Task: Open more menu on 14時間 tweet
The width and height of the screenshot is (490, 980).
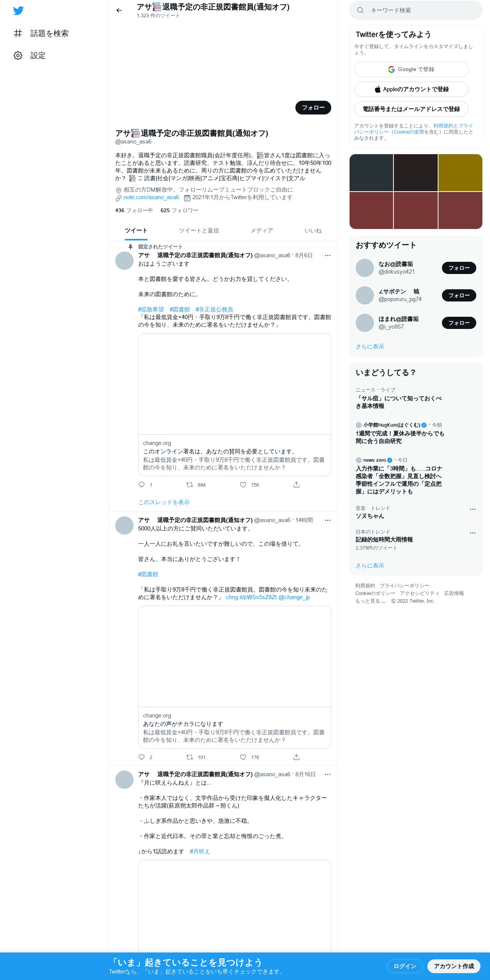Action: click(x=327, y=520)
